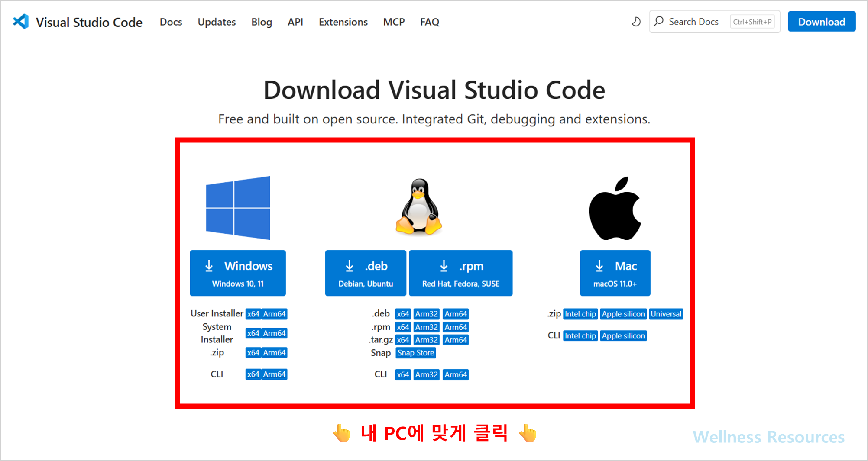Open the Extensions navigation link
The width and height of the screenshot is (868, 461).
coord(343,22)
